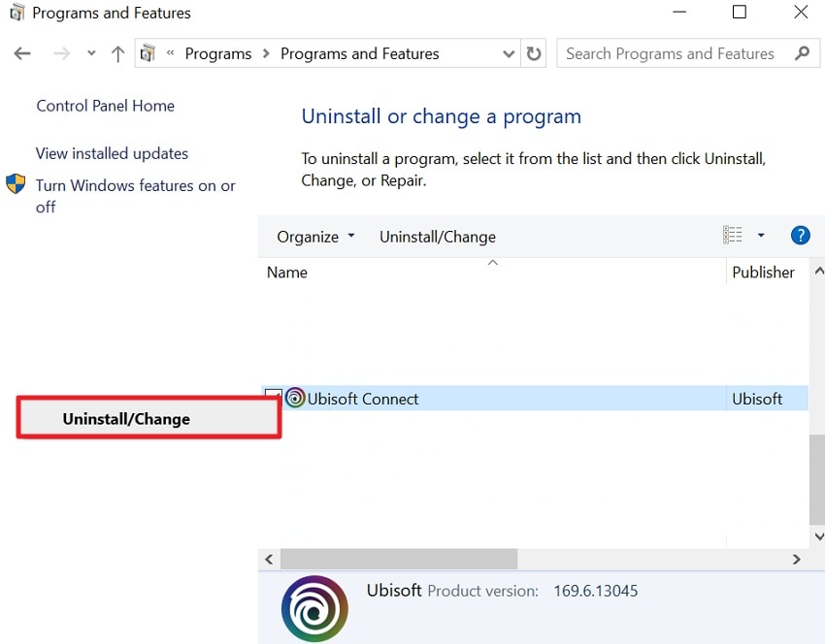Image resolution: width=825 pixels, height=644 pixels.
Task: Click the Ubisoft Connect swirl icon in list
Action: click(x=295, y=398)
